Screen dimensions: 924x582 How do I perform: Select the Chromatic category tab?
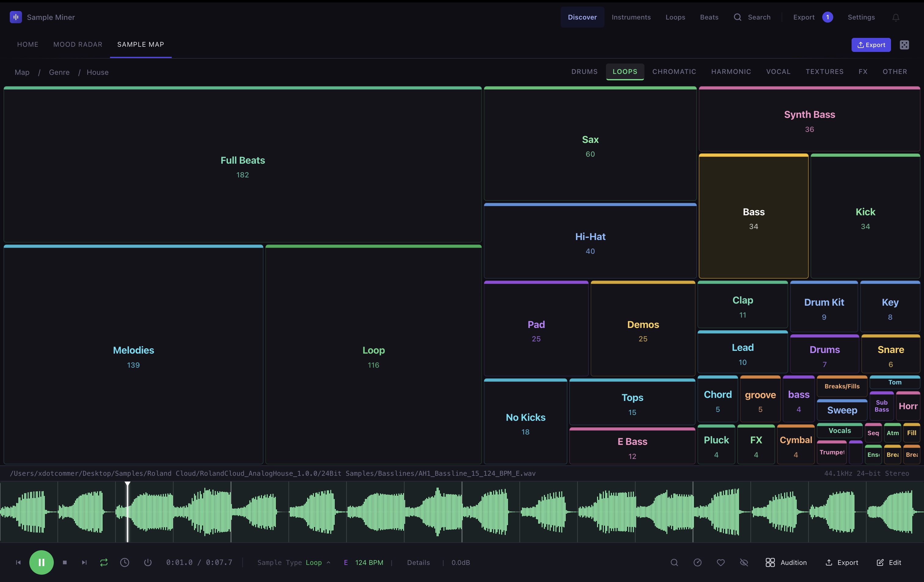(674, 72)
